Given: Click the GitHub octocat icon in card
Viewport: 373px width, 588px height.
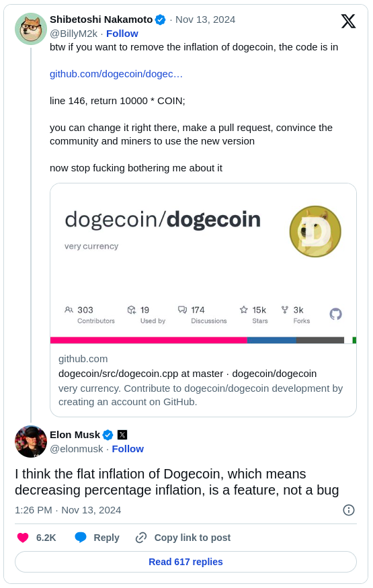Looking at the screenshot, I should coord(335,314).
